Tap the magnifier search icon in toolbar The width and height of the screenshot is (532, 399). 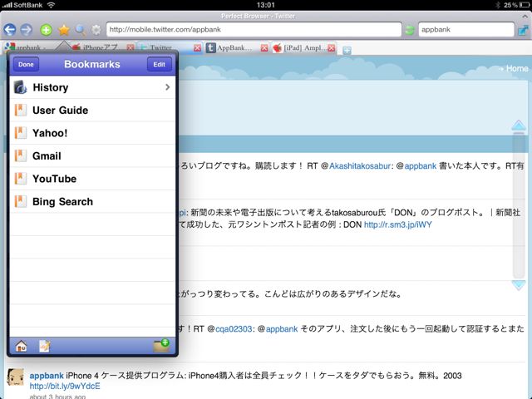point(81,30)
